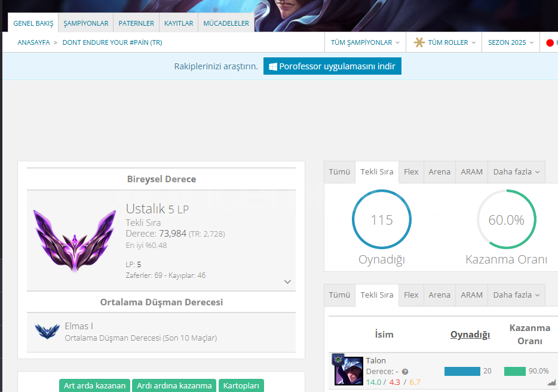Click the 14.0 kills average value

[373, 382]
